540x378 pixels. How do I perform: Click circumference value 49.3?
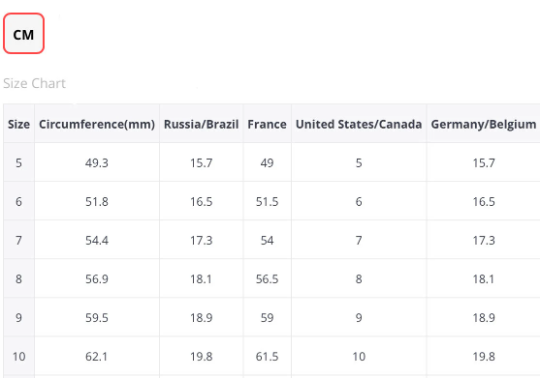pyautogui.click(x=97, y=162)
